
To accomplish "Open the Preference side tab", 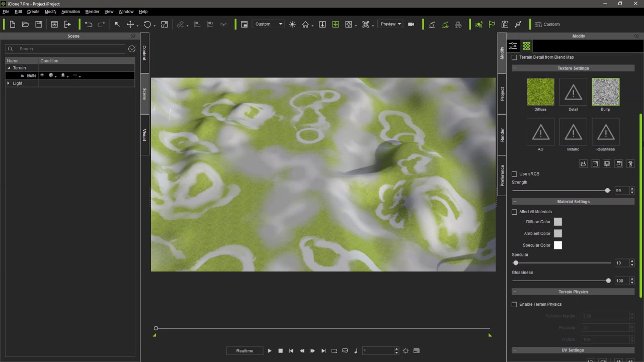I will tap(502, 175).
